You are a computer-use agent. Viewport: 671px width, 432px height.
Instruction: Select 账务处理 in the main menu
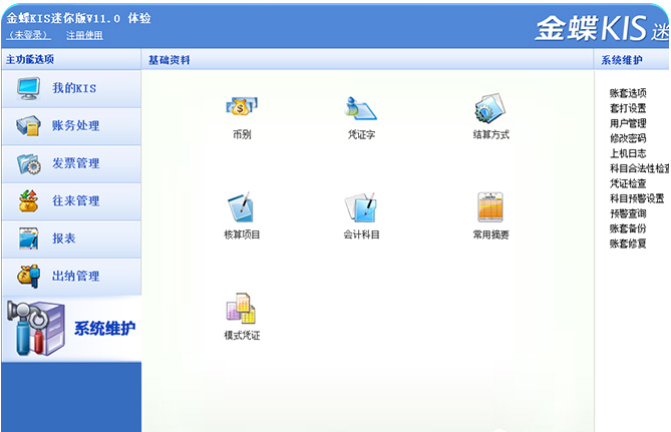71,126
